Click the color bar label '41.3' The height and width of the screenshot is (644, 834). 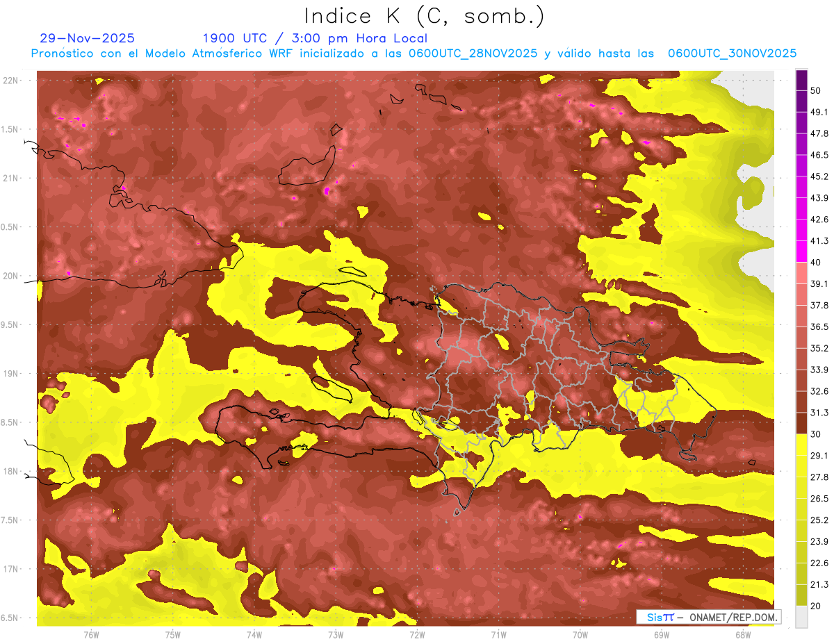pos(819,241)
